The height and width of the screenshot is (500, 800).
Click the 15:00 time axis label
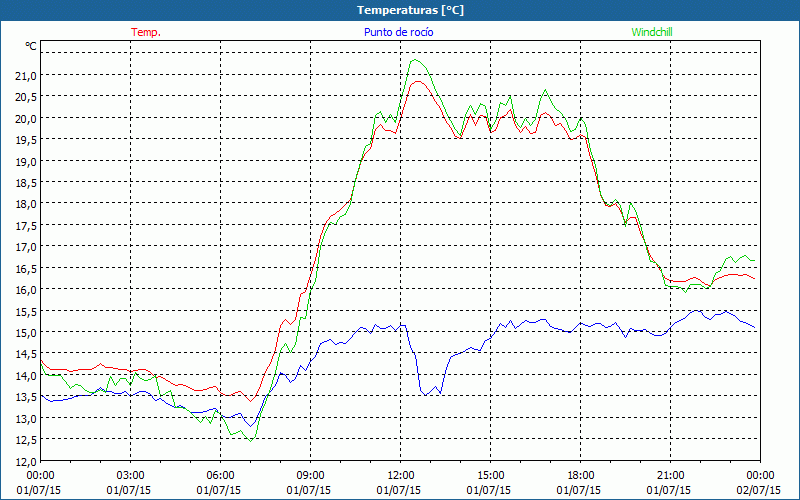click(490, 476)
